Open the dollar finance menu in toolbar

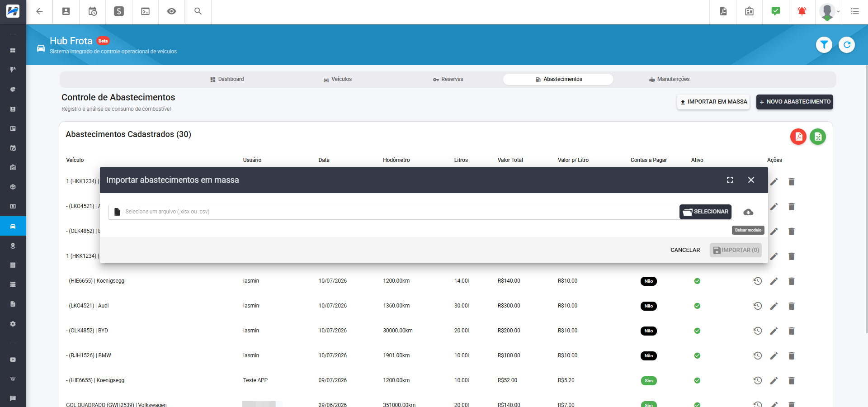point(119,11)
